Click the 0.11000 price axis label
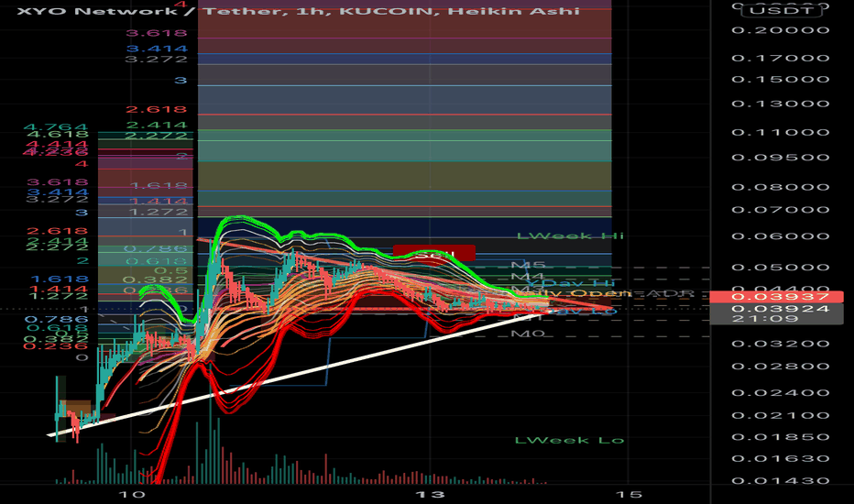 click(x=781, y=132)
